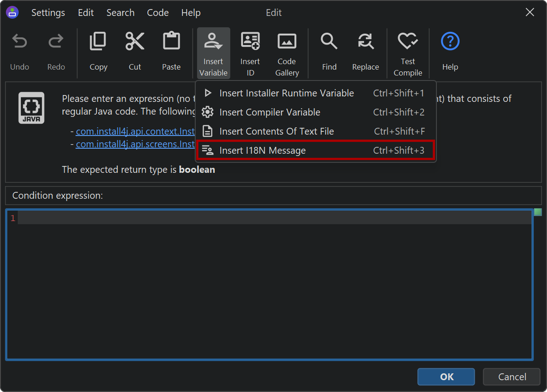The width and height of the screenshot is (547, 392).
Task: Choose Insert I18N Message
Action: pyautogui.click(x=262, y=151)
